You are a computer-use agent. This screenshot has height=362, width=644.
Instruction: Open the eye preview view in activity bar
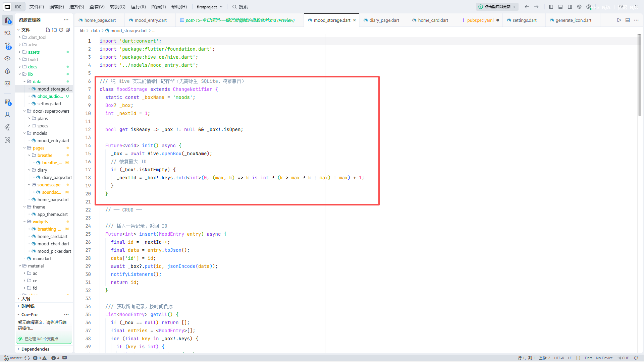7,58
